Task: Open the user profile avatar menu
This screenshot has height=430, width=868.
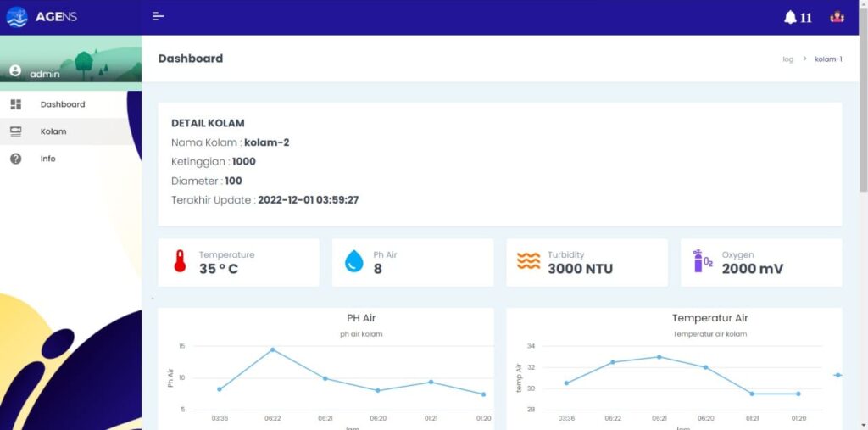Action: [837, 17]
